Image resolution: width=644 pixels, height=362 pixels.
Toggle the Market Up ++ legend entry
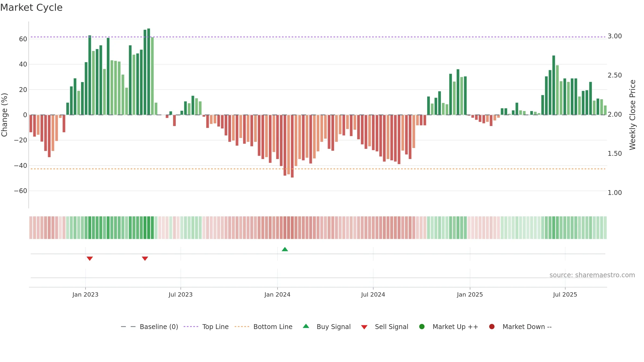449,327
